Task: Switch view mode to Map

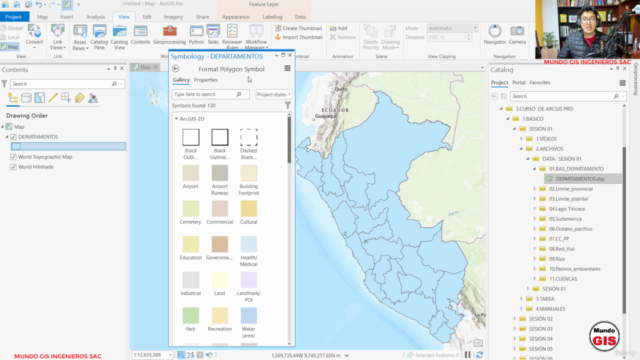Action: click(9, 47)
